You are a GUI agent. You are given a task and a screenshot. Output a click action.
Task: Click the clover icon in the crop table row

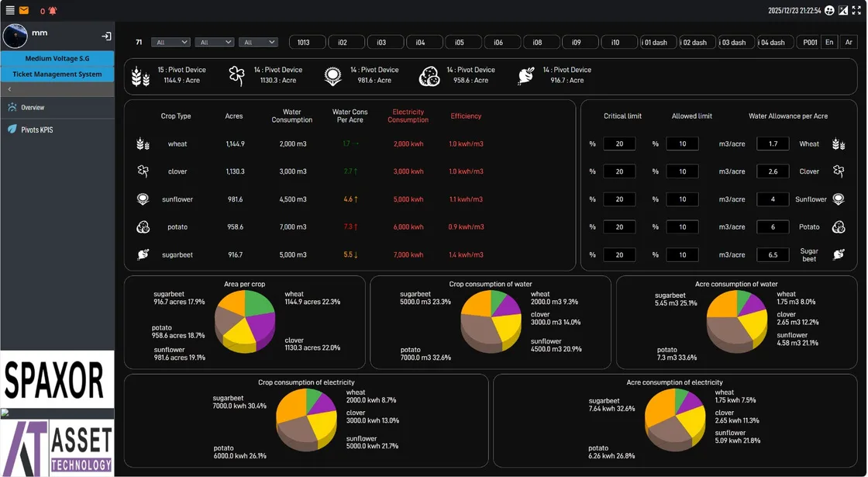[143, 171]
